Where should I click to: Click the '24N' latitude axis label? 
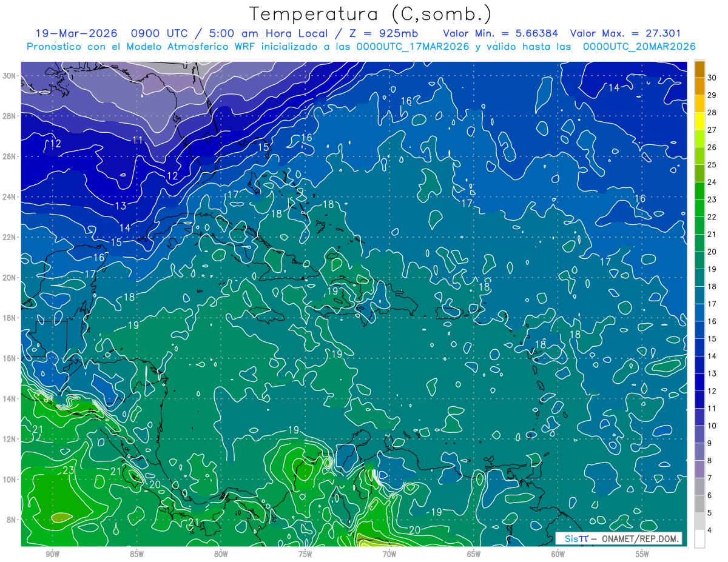click(x=10, y=197)
